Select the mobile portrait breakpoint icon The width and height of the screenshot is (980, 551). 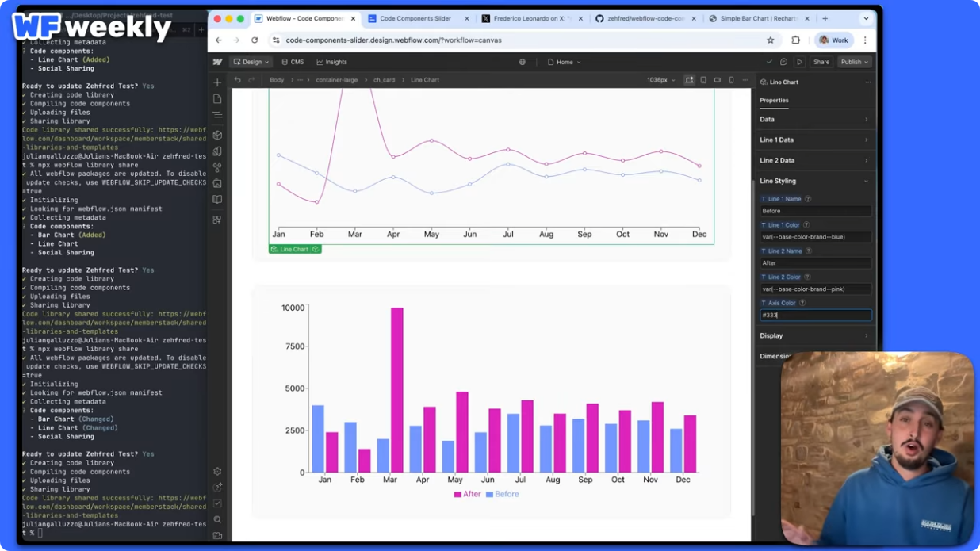[731, 80]
